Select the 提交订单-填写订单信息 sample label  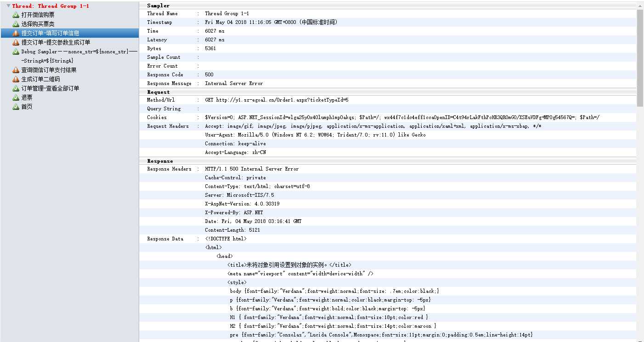tap(50, 33)
